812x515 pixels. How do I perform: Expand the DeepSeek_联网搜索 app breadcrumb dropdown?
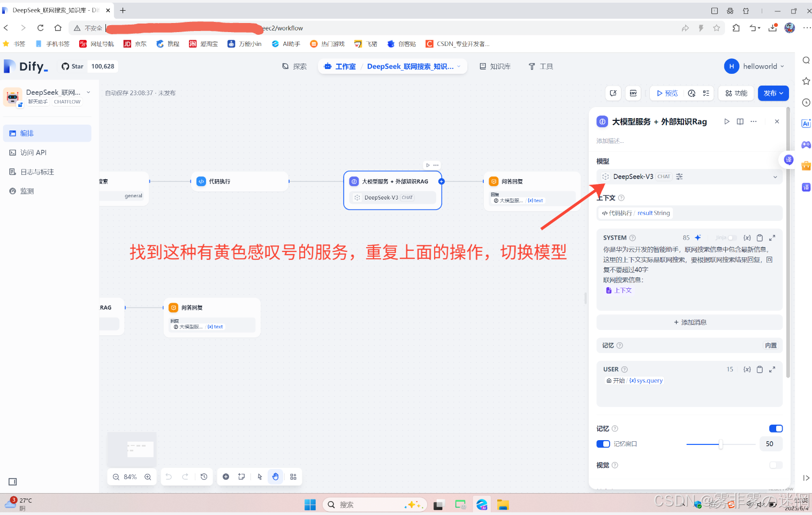point(458,66)
